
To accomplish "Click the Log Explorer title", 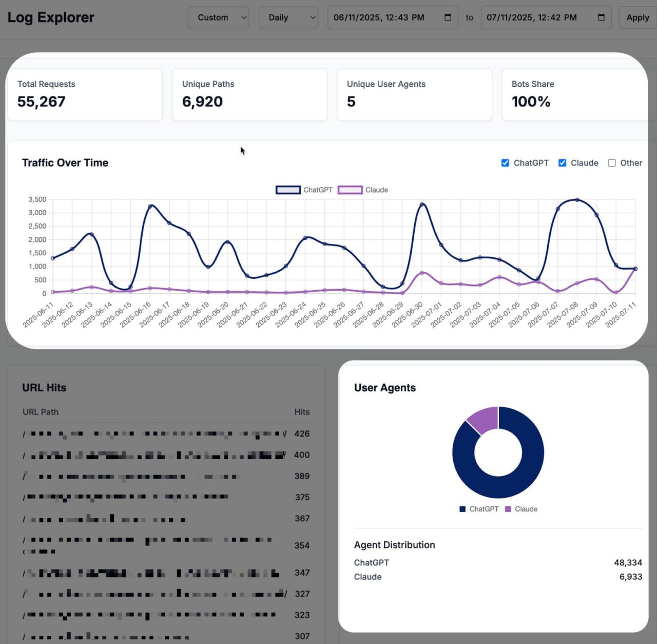I will click(x=51, y=17).
